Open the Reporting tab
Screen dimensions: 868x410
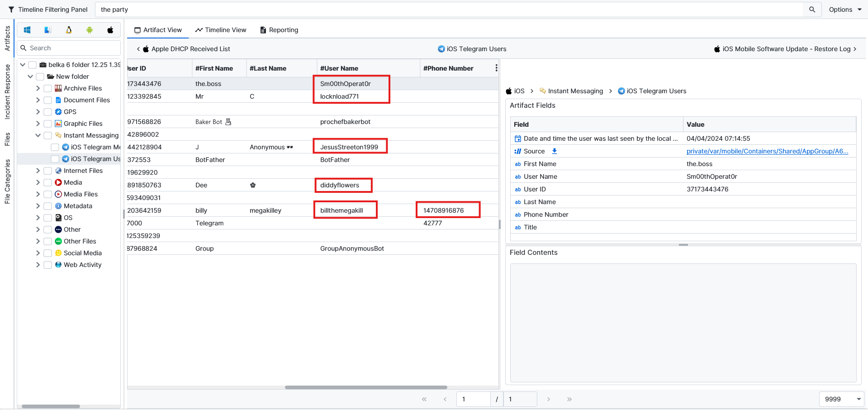coord(279,30)
